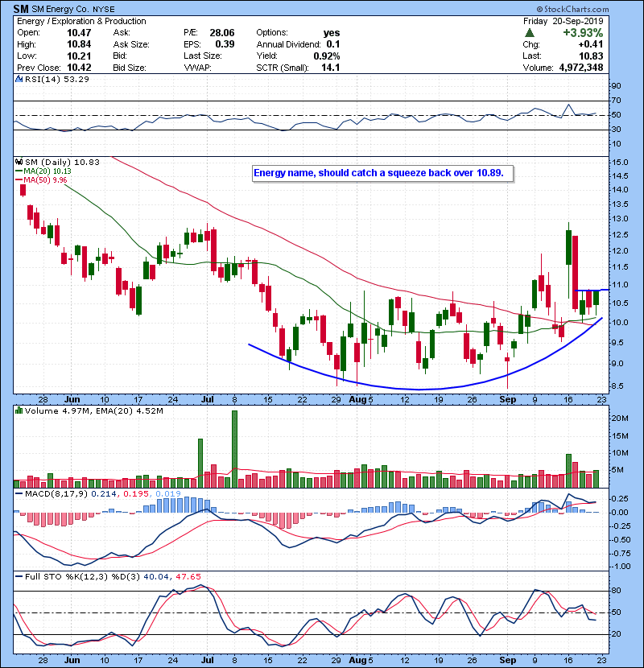Click the 'Jun' label on price chart axis
644x668 pixels.
(72, 400)
